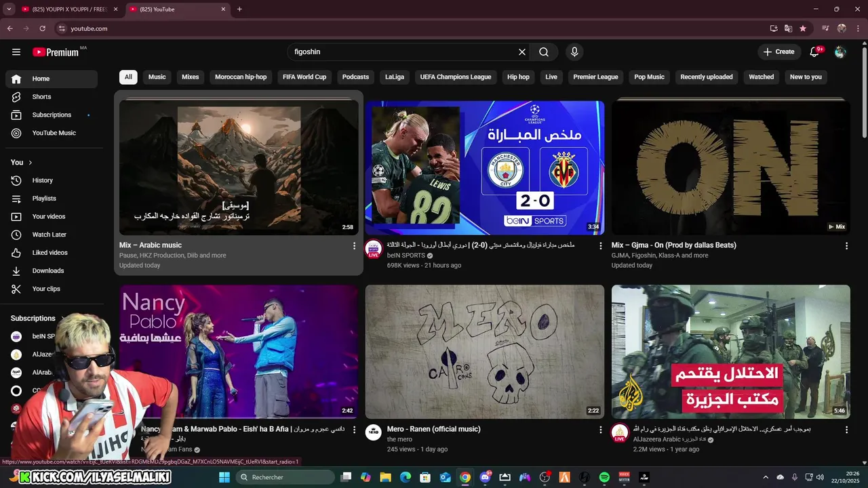Open Playlists in the sidebar
The image size is (868, 488).
(52, 199)
